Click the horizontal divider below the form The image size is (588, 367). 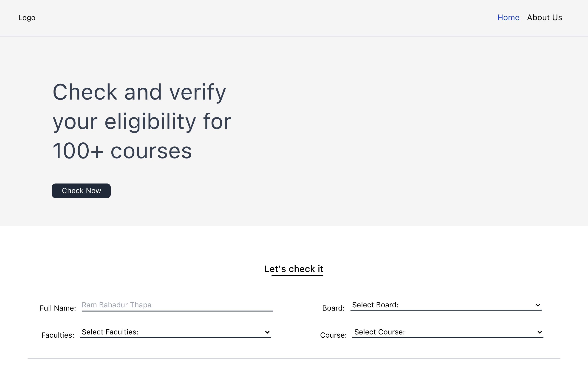click(x=294, y=358)
